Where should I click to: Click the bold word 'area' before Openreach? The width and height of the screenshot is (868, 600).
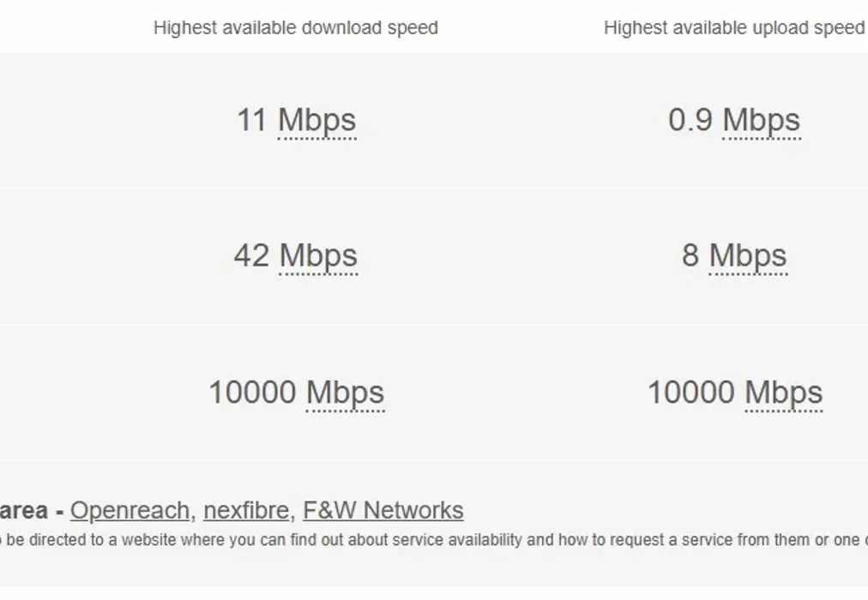24,512
